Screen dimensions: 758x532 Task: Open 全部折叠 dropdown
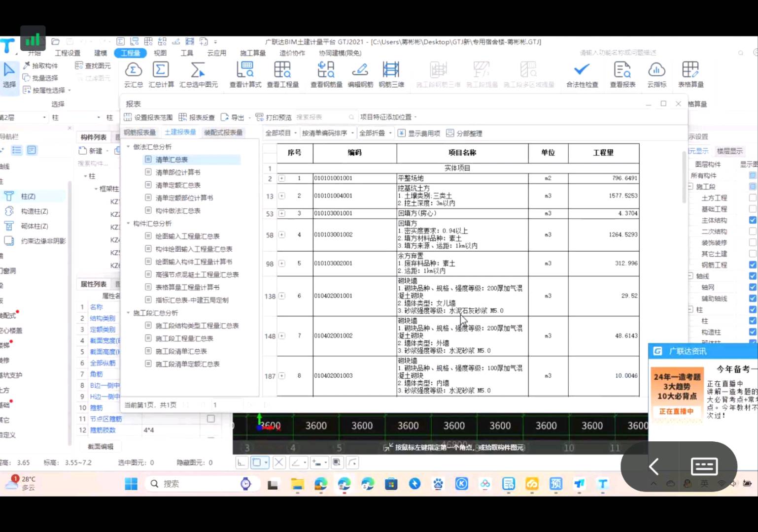pyautogui.click(x=376, y=133)
